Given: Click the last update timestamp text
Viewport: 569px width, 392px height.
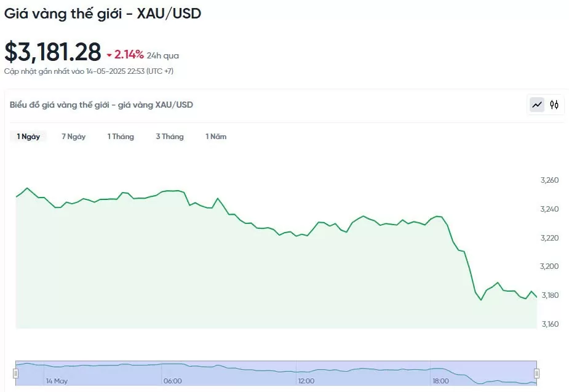Looking at the screenshot, I should (x=89, y=71).
